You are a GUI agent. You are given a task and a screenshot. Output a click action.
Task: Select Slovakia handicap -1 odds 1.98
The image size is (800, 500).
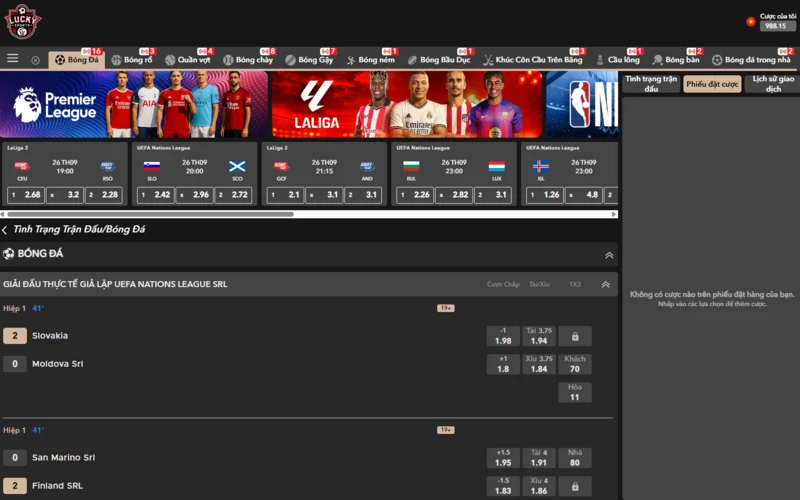point(503,336)
